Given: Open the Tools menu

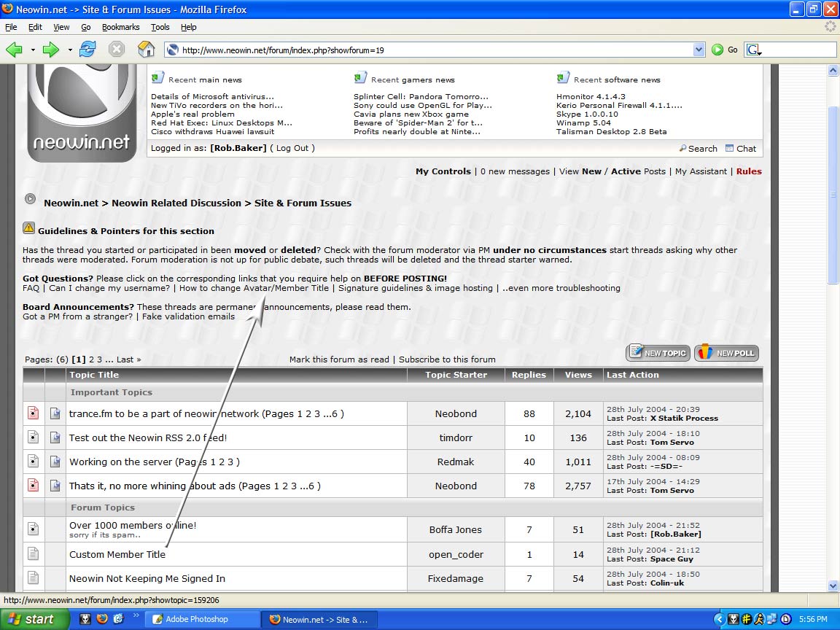Looking at the screenshot, I should click(160, 27).
